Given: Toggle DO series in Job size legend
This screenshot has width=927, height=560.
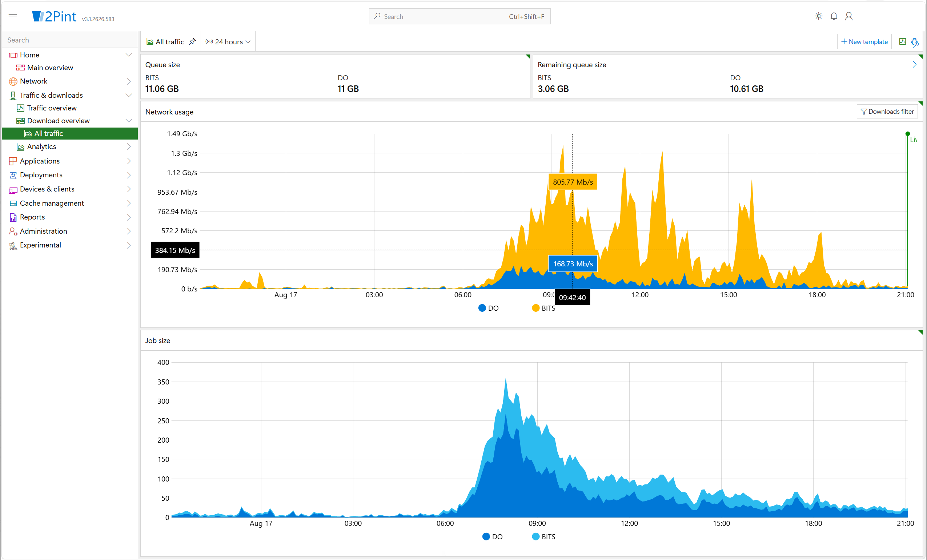Looking at the screenshot, I should (x=492, y=537).
